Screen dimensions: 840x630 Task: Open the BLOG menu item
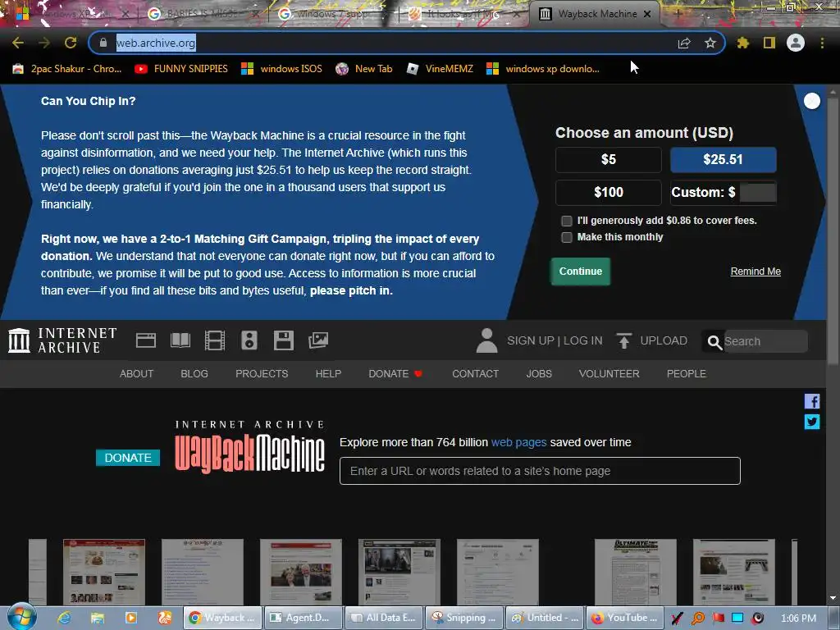194,374
